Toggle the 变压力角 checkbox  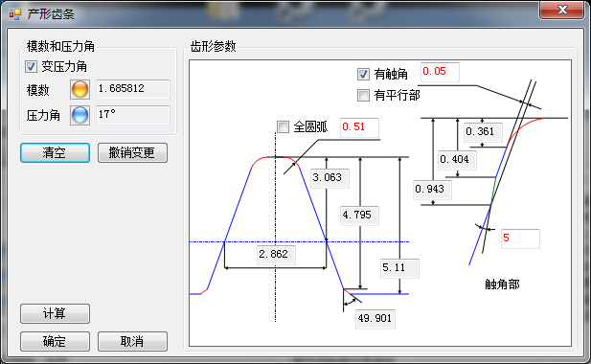pyautogui.click(x=31, y=67)
